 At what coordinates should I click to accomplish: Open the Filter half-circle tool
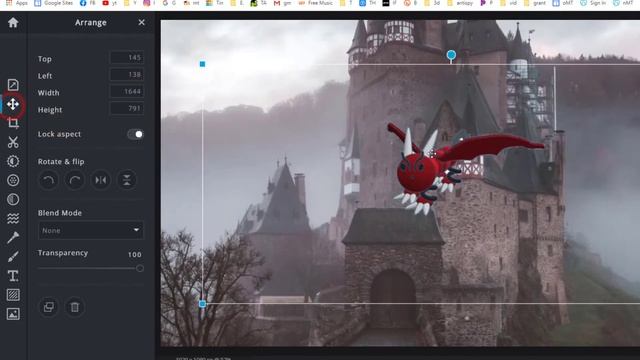13,199
